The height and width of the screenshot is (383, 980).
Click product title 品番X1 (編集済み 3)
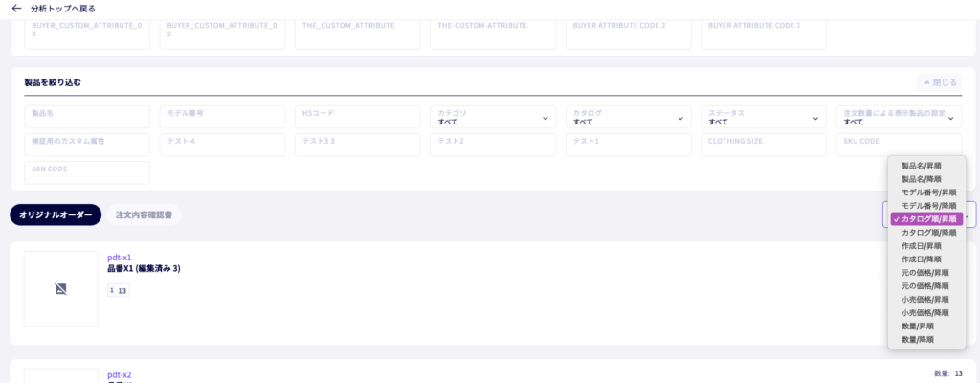144,269
